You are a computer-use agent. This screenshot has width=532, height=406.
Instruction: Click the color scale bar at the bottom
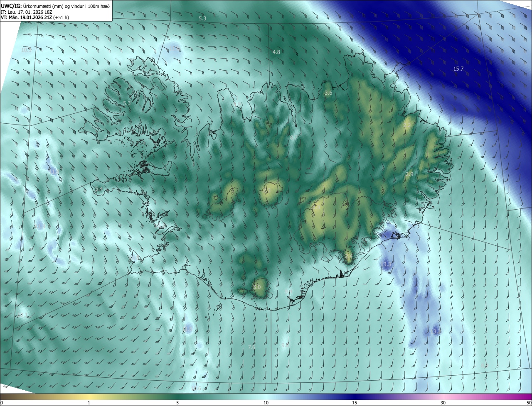[x=266, y=397]
